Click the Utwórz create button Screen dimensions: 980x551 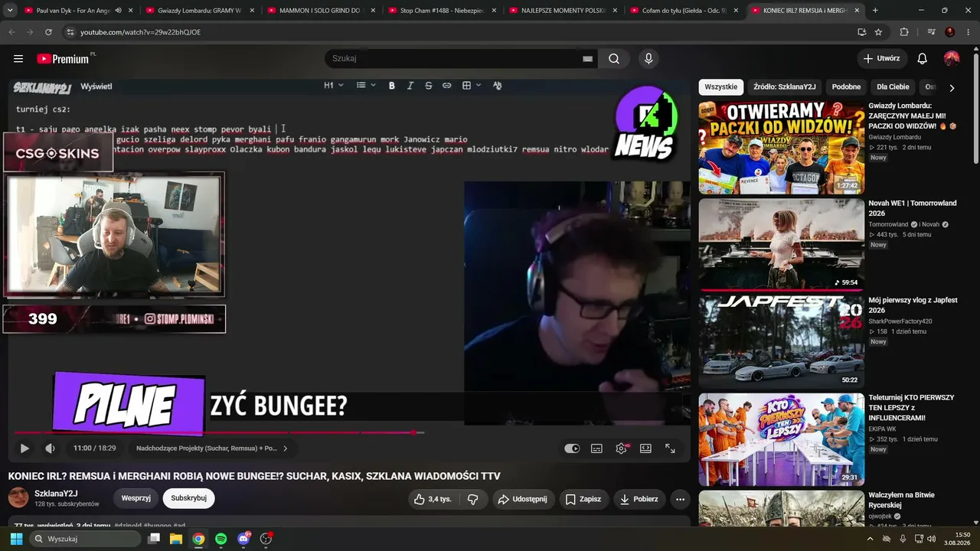coord(882,59)
